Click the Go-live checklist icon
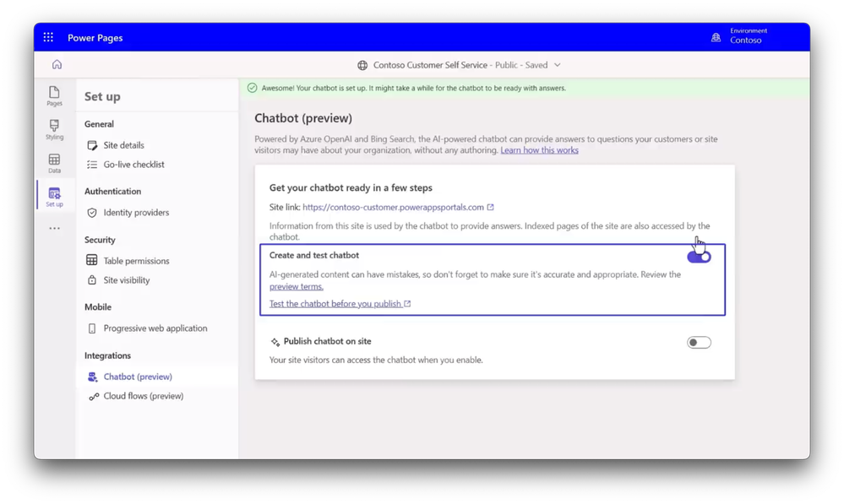Image resolution: width=844 pixels, height=504 pixels. point(92,165)
